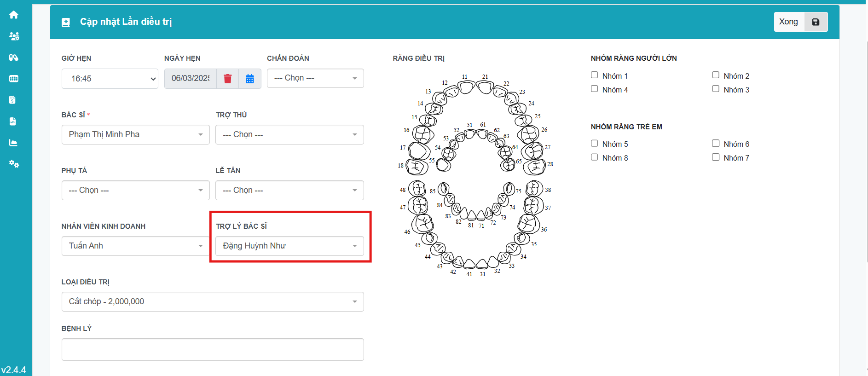
Task: Expand the Giờ hẹn time dropdown
Action: [110, 79]
